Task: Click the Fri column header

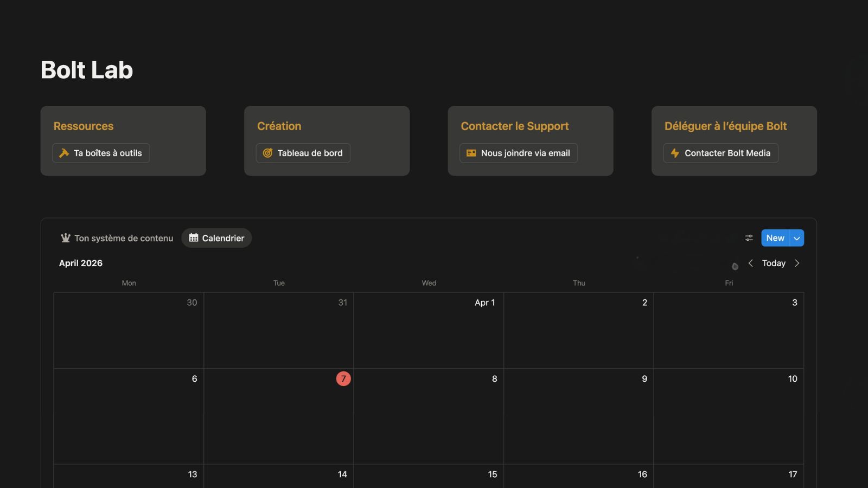Action: [x=729, y=283]
